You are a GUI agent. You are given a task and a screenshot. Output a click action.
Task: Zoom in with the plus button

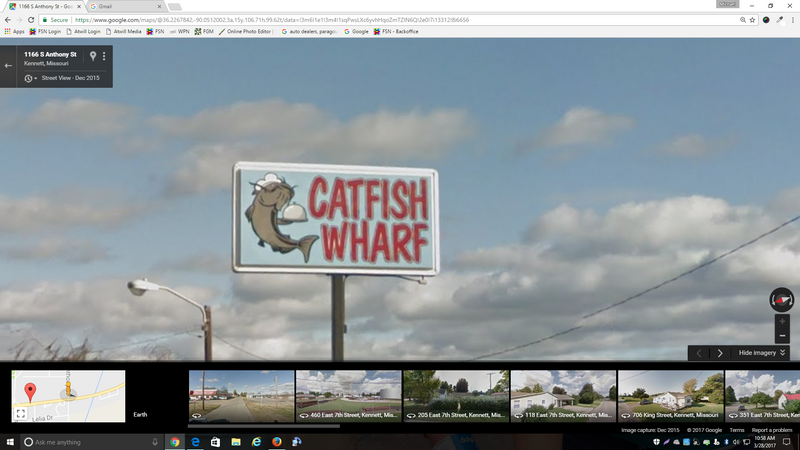tap(782, 321)
